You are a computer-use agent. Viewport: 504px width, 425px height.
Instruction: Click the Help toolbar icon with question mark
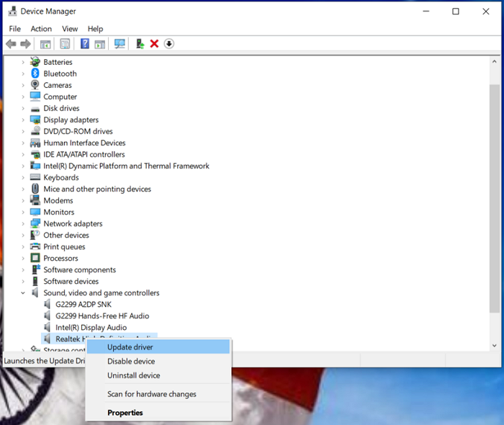tap(84, 44)
